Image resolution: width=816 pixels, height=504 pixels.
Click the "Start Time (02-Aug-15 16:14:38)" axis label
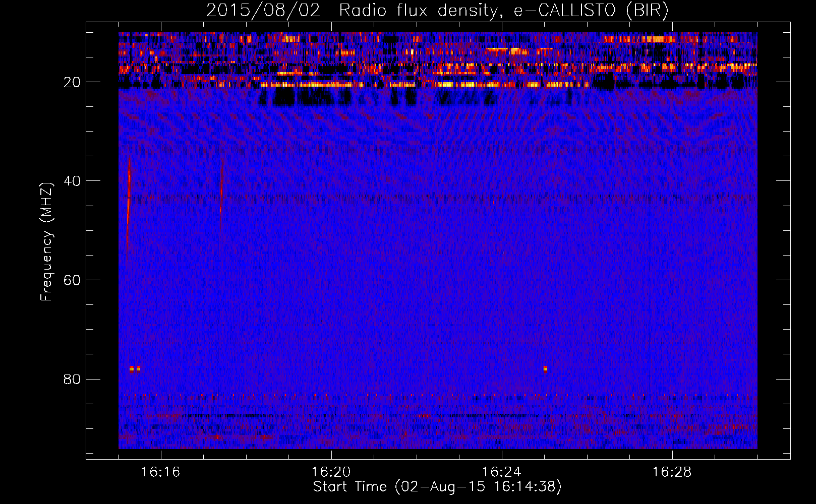click(x=437, y=487)
